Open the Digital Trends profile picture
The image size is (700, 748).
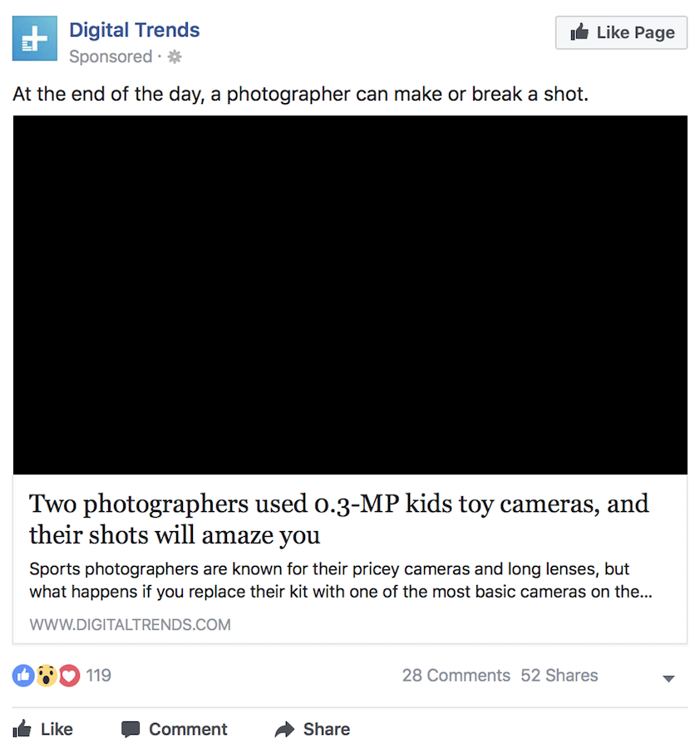tap(34, 38)
